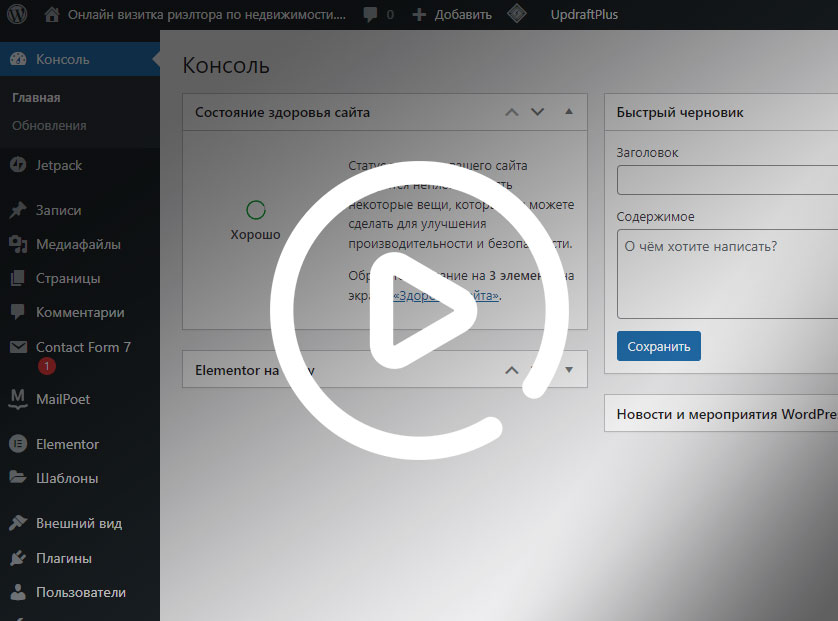Select Updates submenu under Console

tap(49, 126)
